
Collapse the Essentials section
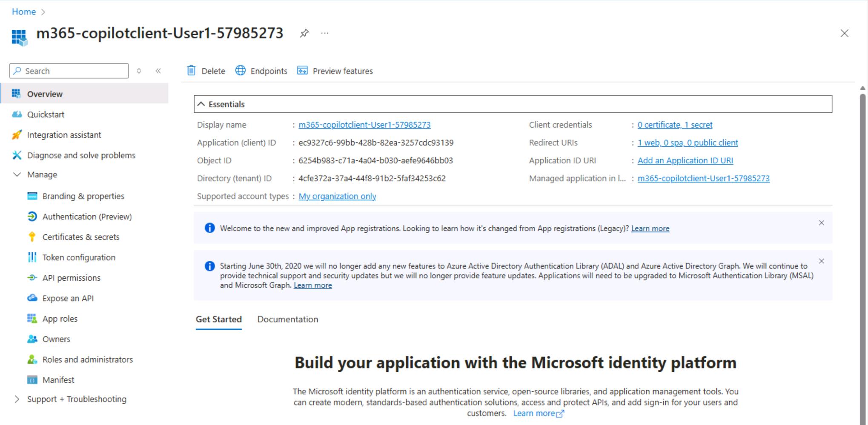click(201, 104)
